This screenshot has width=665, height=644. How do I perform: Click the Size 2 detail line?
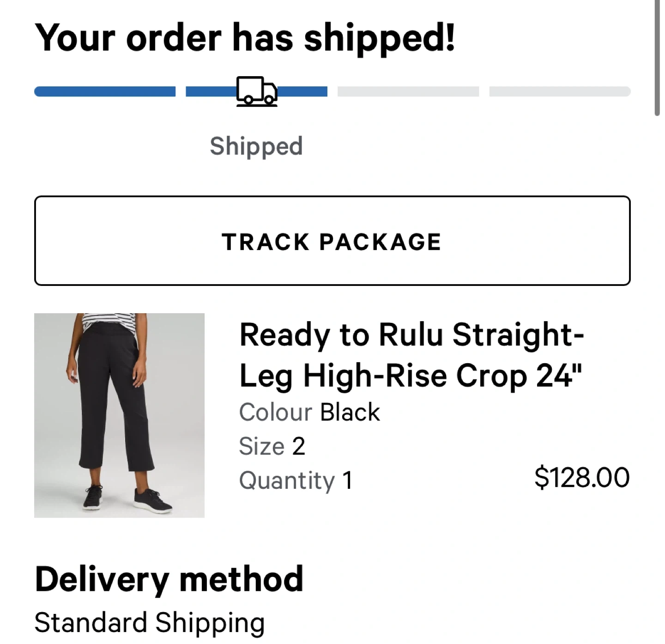tap(272, 446)
